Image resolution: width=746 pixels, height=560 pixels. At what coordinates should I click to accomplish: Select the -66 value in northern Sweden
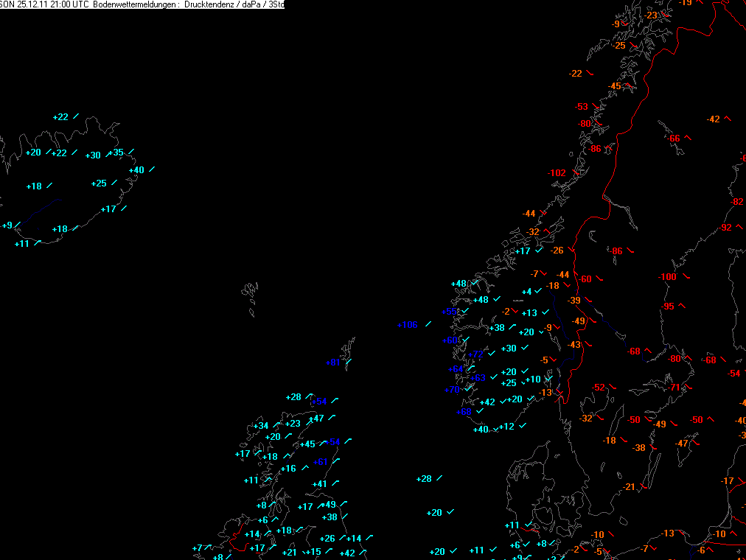[x=673, y=139]
